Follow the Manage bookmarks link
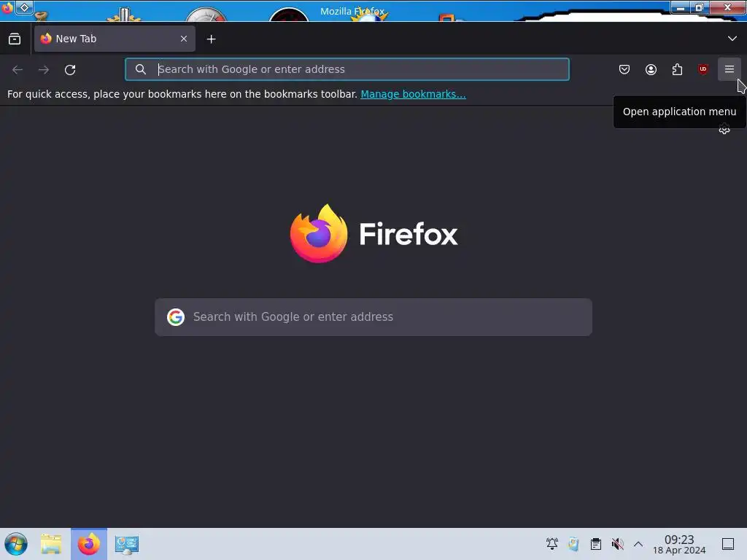Screen dimensions: 747x560 pos(413,94)
